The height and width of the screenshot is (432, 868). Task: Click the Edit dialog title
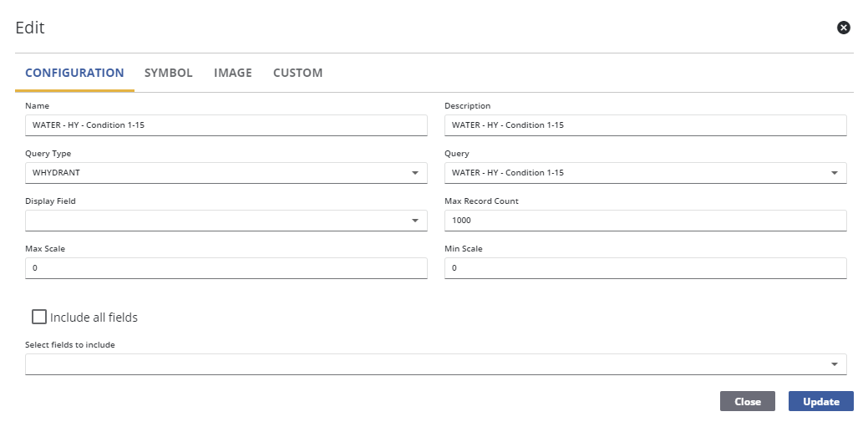[x=30, y=28]
